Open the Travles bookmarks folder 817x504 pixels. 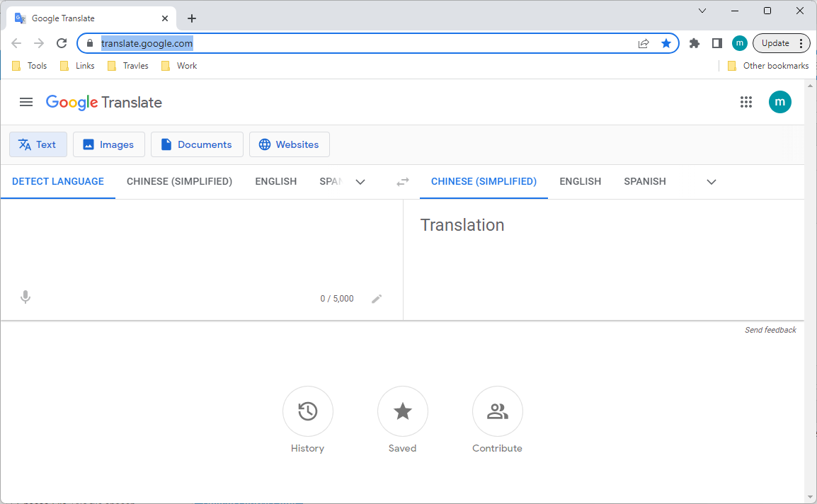pyautogui.click(x=127, y=66)
